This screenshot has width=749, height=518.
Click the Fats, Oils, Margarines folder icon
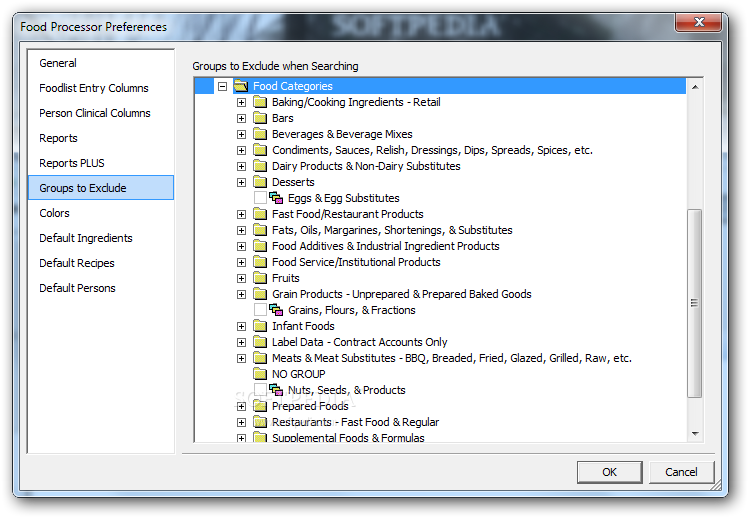point(260,230)
